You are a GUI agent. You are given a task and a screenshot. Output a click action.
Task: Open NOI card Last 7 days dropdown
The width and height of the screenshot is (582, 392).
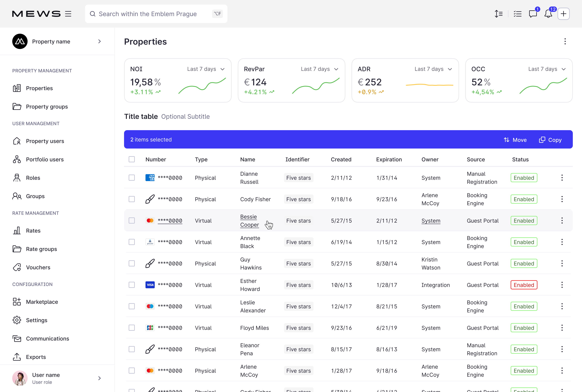[206, 69]
